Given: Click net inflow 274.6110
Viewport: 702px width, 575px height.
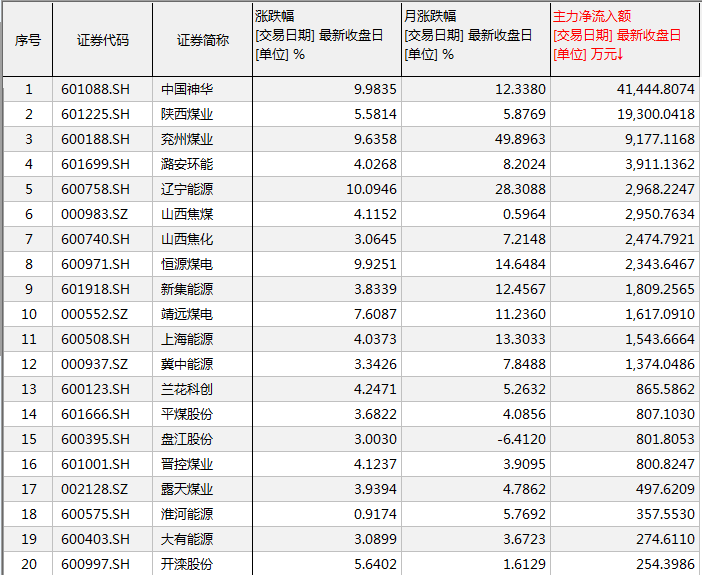Looking at the screenshot, I should coord(665,539).
